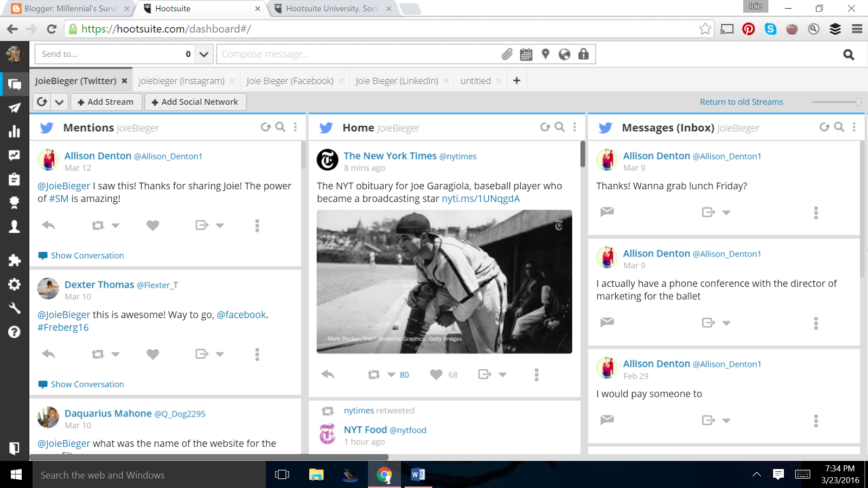Open Hootsuite search magnifier
The height and width of the screenshot is (488, 868).
click(x=849, y=54)
